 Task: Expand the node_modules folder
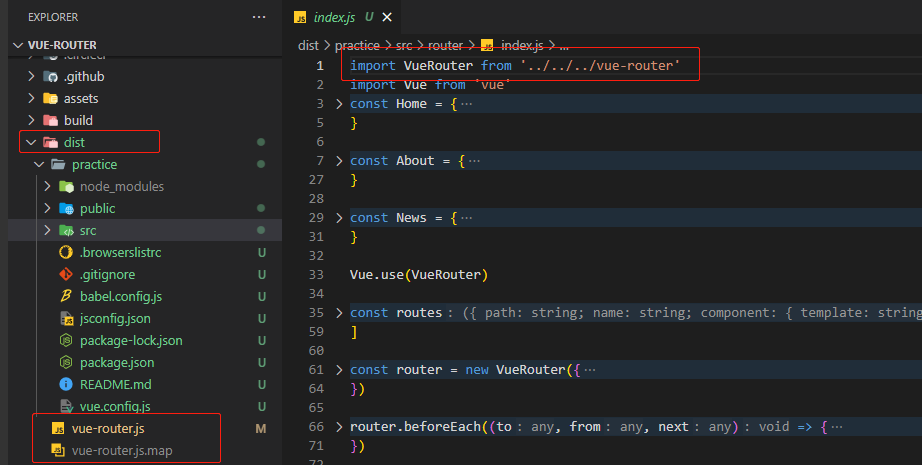click(46, 186)
